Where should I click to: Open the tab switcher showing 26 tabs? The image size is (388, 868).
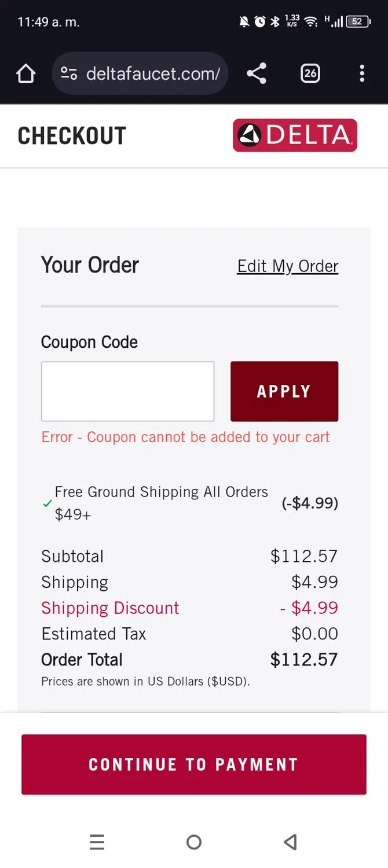tap(310, 73)
